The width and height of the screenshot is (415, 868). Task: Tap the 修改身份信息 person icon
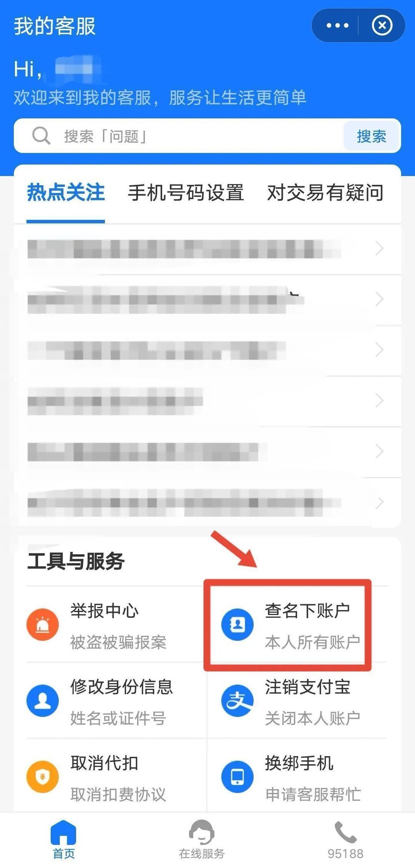43,701
